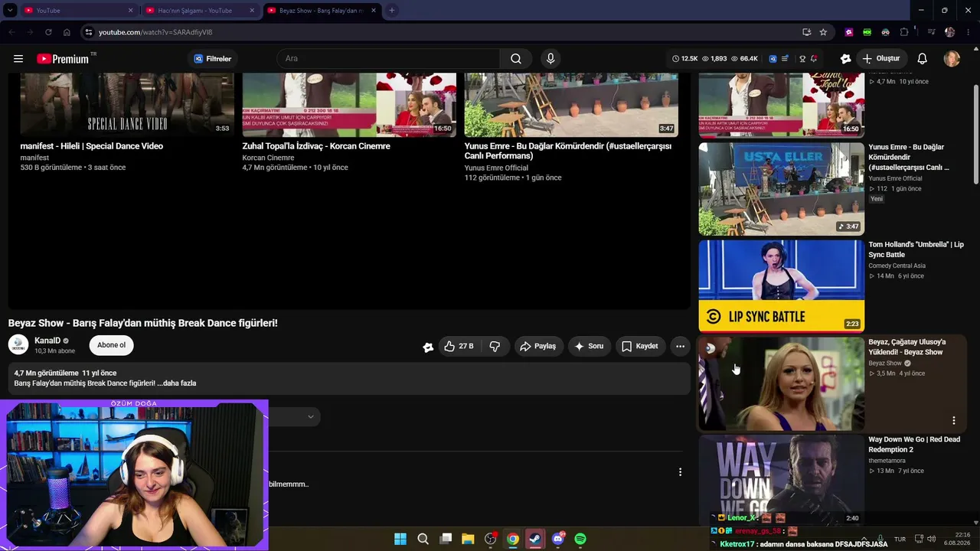Viewport: 980px width, 551px height.
Task: Open more actions ellipsis beside Kaydet
Action: click(x=680, y=346)
